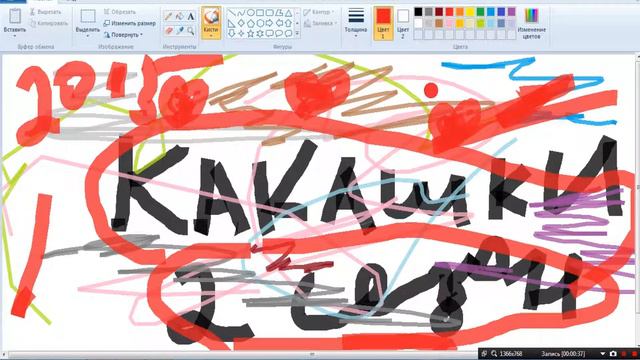Select the Pencil tool
The height and width of the screenshot is (360, 640).
pyautogui.click(x=168, y=16)
